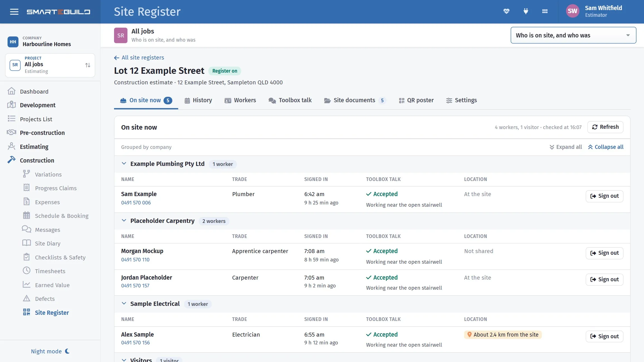Click the SW user avatar
Viewport: 644px width, 362px height.
(x=572, y=11)
